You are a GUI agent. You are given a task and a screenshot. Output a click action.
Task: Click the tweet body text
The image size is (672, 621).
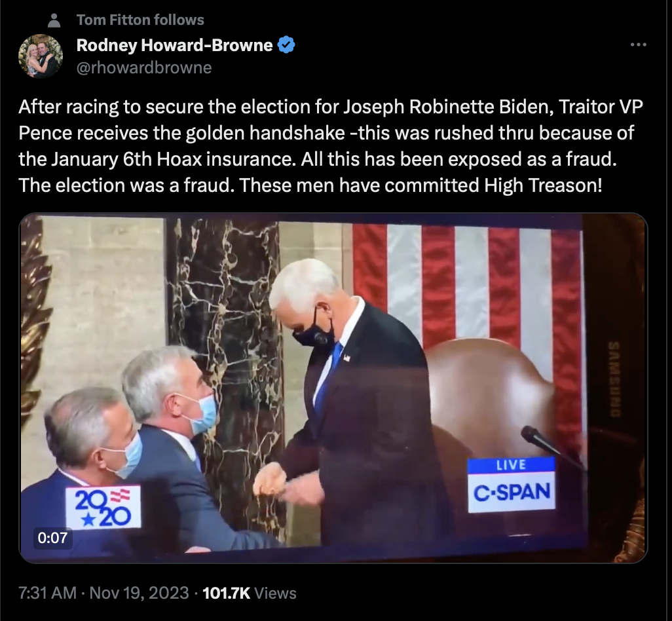click(330, 146)
